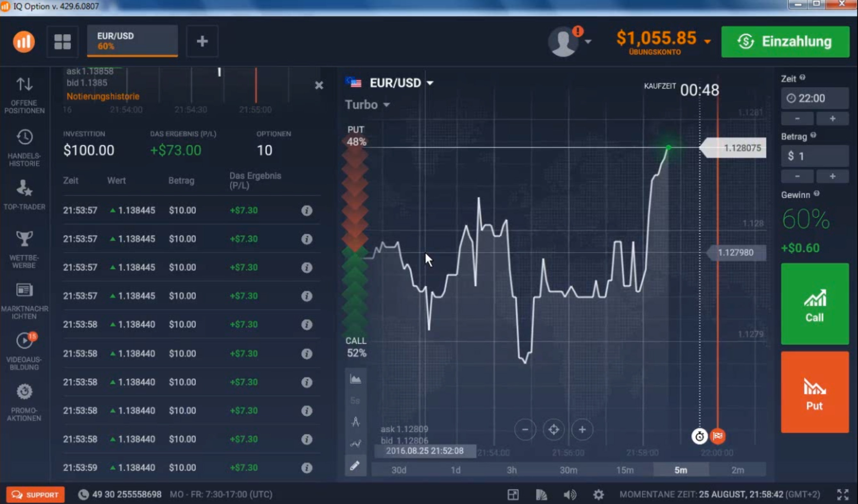Screen dimensions: 858x504
Task: Open Videoausbildung video section
Action: pyautogui.click(x=25, y=351)
